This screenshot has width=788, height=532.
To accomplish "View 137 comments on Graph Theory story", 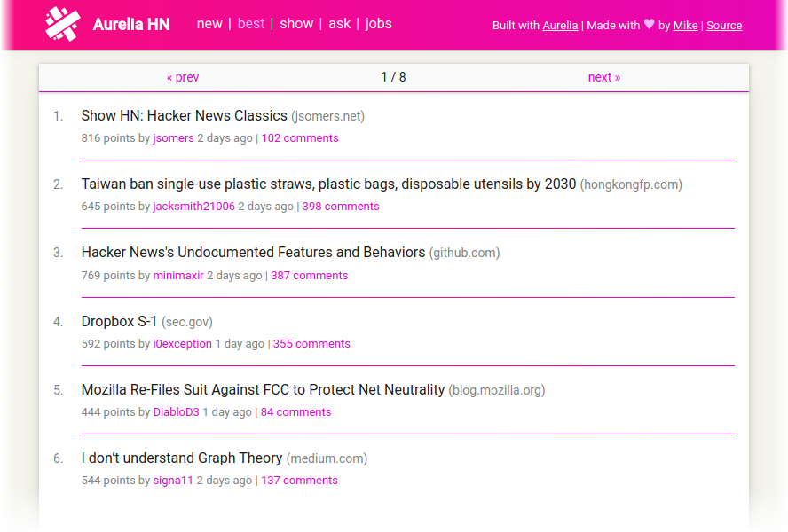I will pyautogui.click(x=300, y=481).
